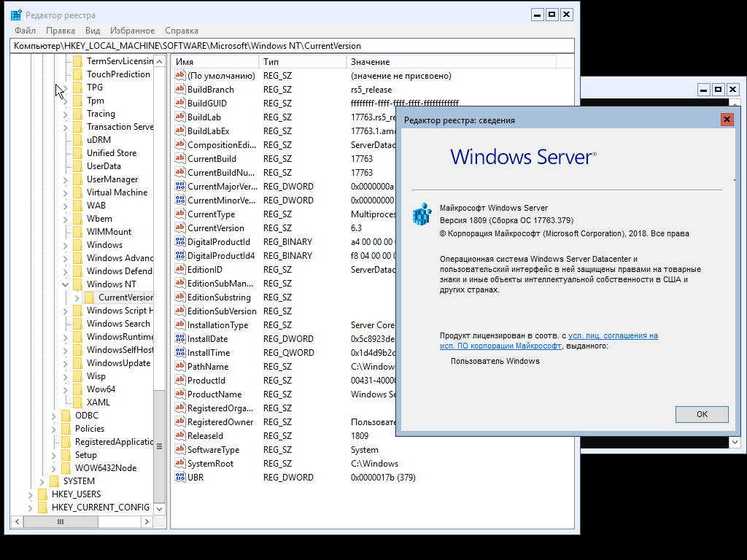Click the string icon of BuildGUID value
747x560 pixels.
[x=179, y=103]
